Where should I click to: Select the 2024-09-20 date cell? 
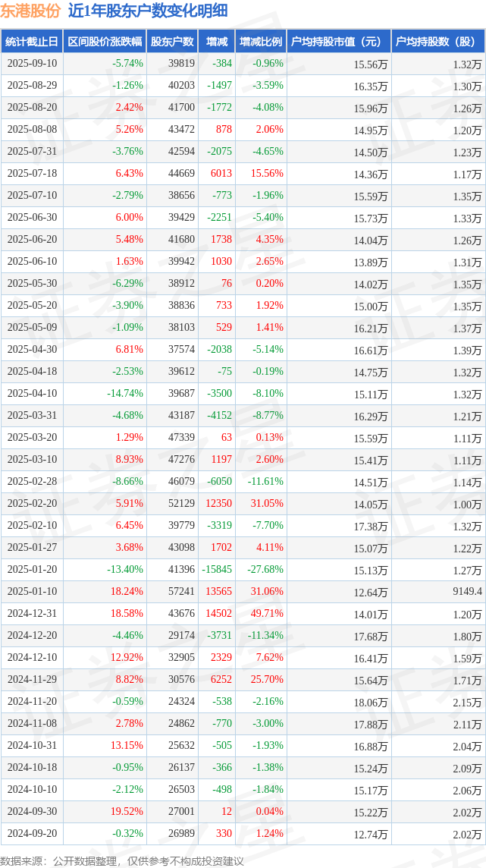(32, 832)
